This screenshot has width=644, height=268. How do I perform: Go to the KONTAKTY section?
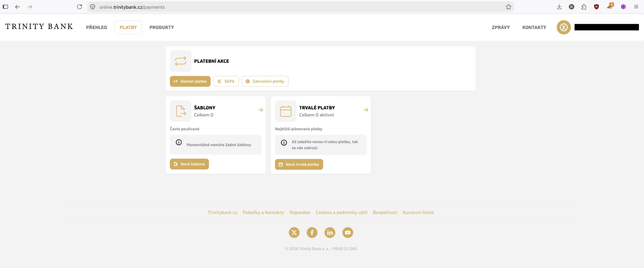tap(534, 27)
